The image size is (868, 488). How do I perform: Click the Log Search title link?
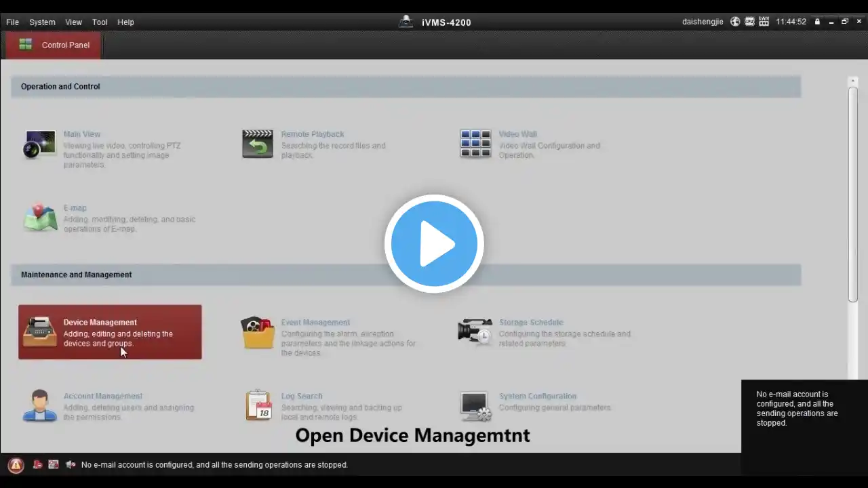click(302, 396)
